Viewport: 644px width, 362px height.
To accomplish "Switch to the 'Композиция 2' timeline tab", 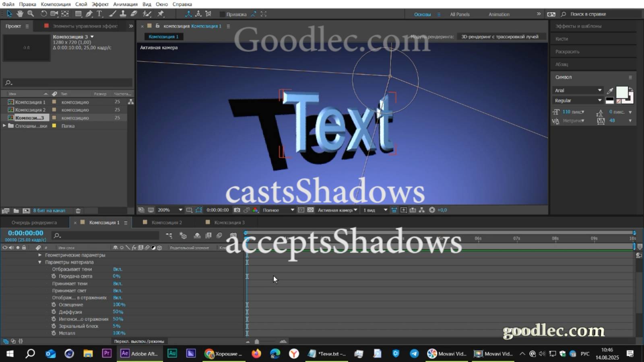I will 166,222.
